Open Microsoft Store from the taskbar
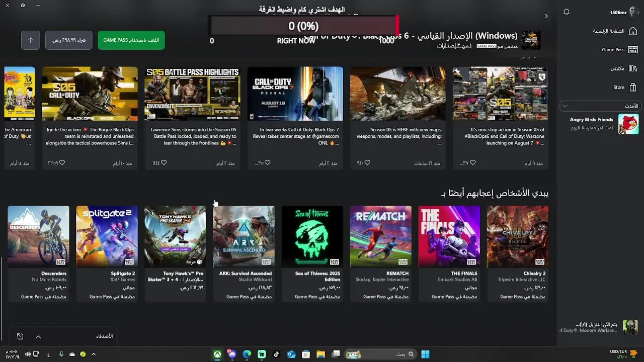Image resolution: width=644 pixels, height=362 pixels. tap(306, 354)
